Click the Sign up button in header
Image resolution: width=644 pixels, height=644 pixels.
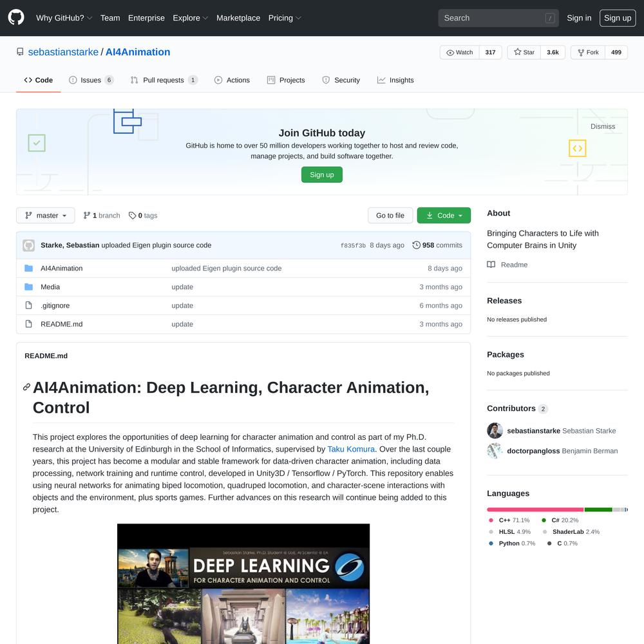click(x=618, y=18)
